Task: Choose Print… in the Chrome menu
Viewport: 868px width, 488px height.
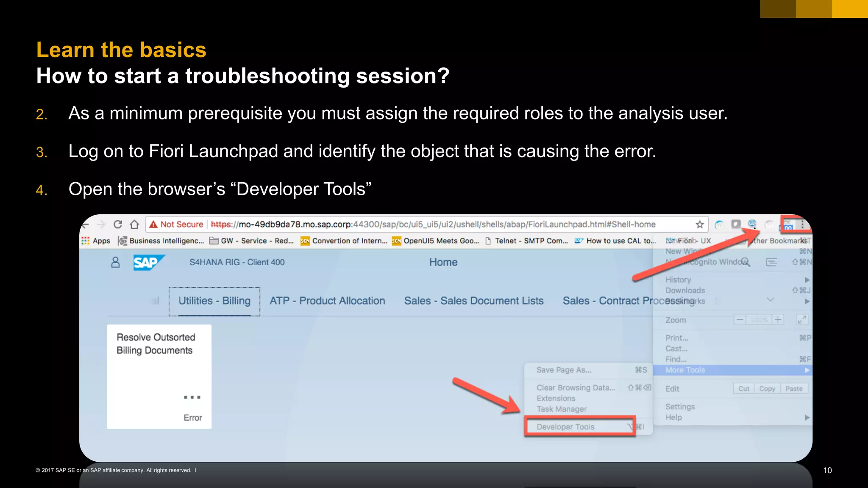Action: tap(732, 338)
